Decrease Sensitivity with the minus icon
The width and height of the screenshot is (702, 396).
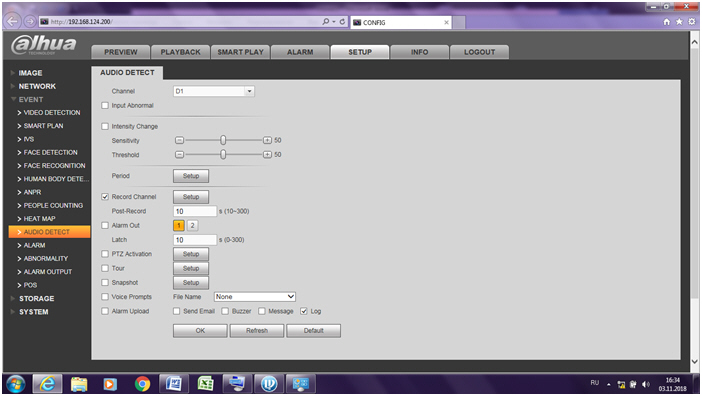pyautogui.click(x=179, y=140)
